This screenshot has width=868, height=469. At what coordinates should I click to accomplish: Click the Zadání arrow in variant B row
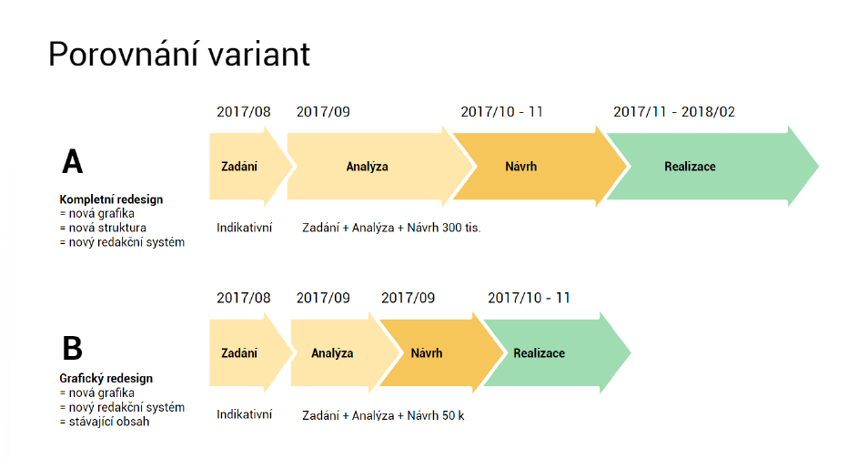pos(240,353)
